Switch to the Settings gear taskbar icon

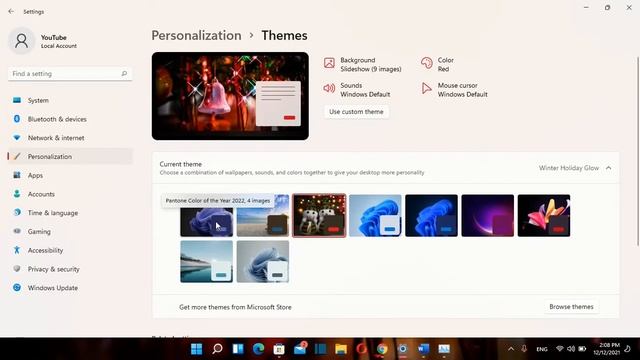[x=403, y=349]
